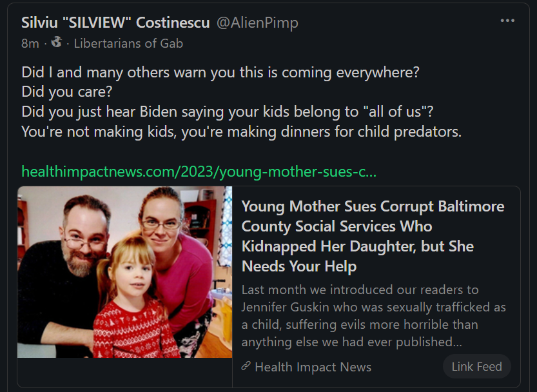Image resolution: width=537 pixels, height=392 pixels.
Task: Click the chain icon beside Health Impact News
Action: tap(246, 366)
